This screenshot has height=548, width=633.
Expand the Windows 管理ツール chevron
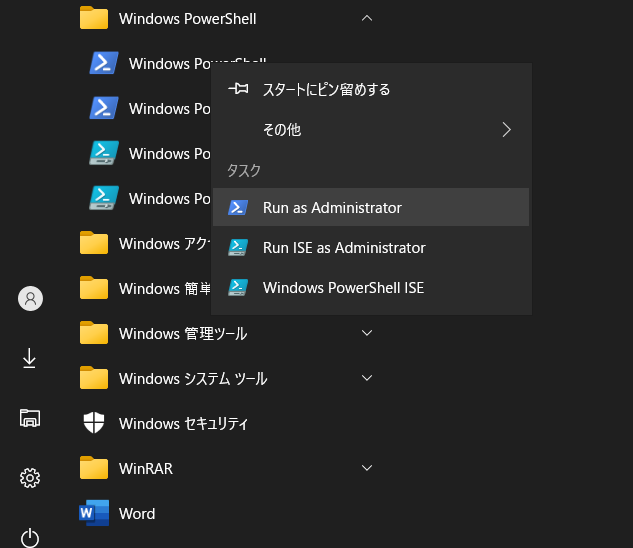tap(367, 333)
